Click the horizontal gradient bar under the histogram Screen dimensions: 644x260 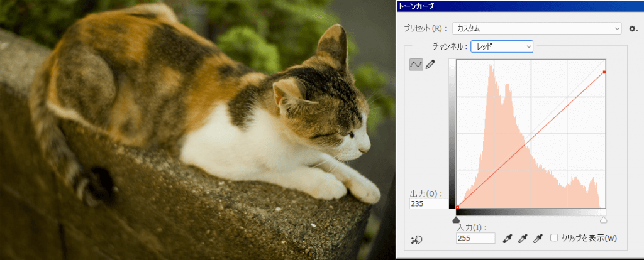point(531,212)
